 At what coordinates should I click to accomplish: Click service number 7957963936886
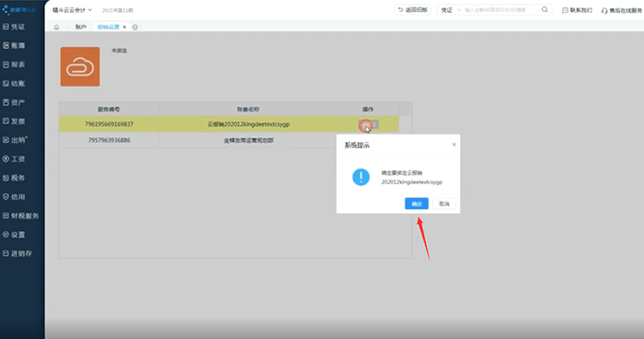pos(109,140)
